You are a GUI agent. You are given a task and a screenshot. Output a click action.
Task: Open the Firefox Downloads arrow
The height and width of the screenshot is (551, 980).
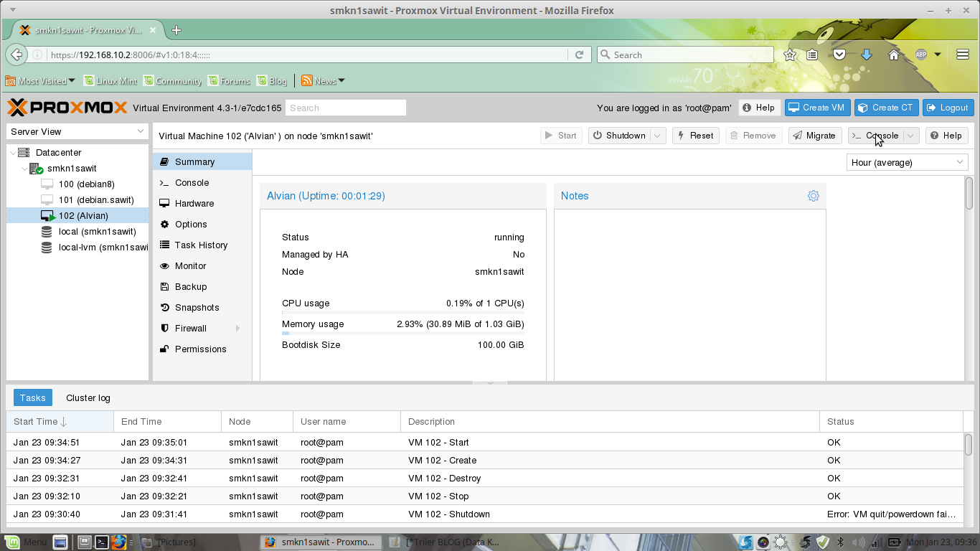point(867,55)
